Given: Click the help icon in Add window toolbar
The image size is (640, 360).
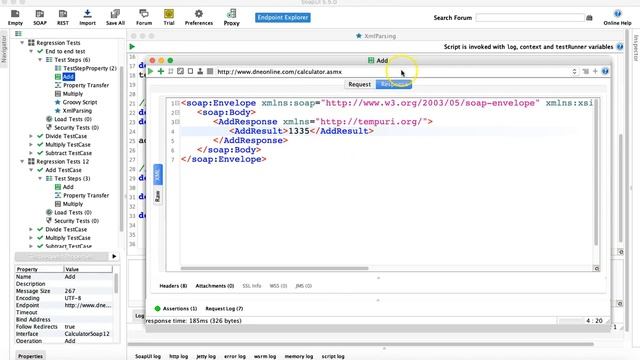Looking at the screenshot, I should [605, 71].
